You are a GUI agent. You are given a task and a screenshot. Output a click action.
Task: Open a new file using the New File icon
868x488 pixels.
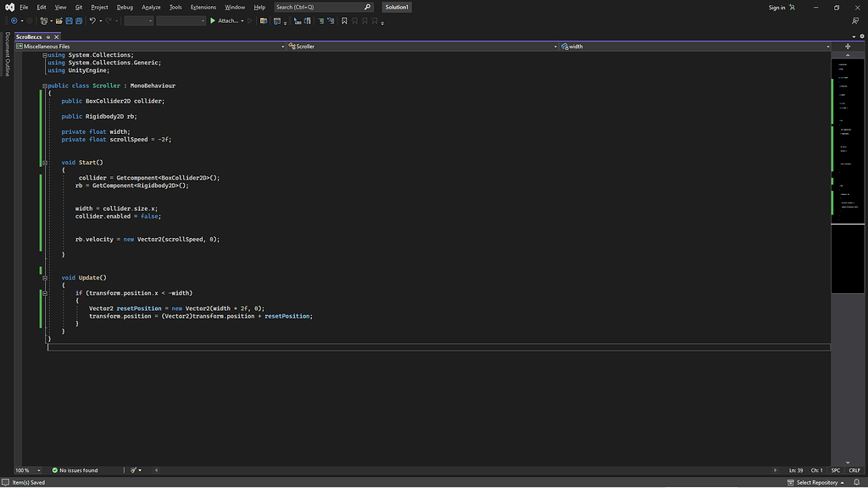[42, 21]
